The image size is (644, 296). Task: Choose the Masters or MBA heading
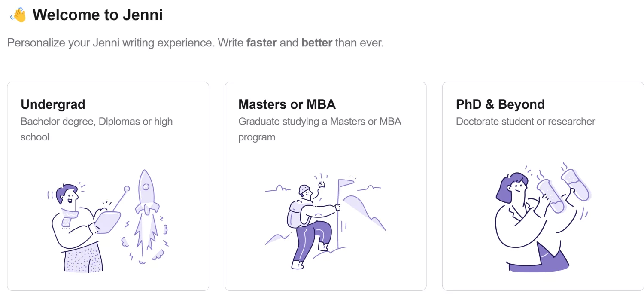[x=287, y=104]
